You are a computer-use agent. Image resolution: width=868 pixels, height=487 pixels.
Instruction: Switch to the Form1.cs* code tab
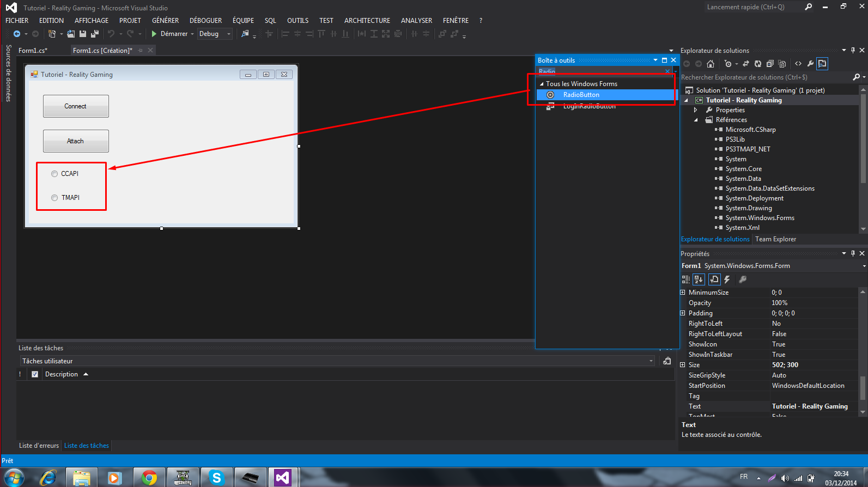[x=33, y=50]
